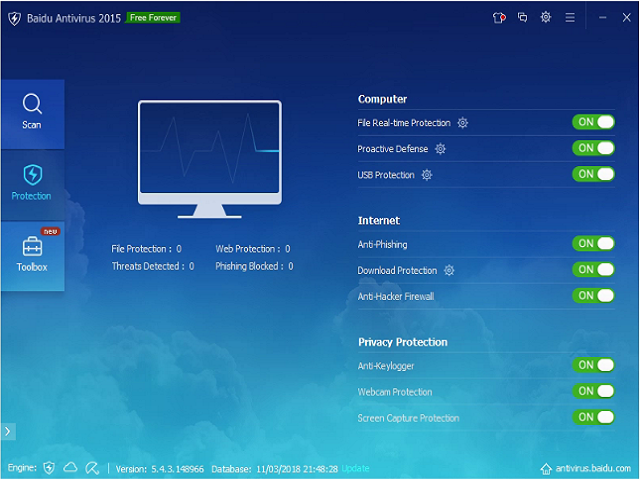Click the Version 5.4.3.148966 text
The image size is (640, 480).
click(x=160, y=469)
